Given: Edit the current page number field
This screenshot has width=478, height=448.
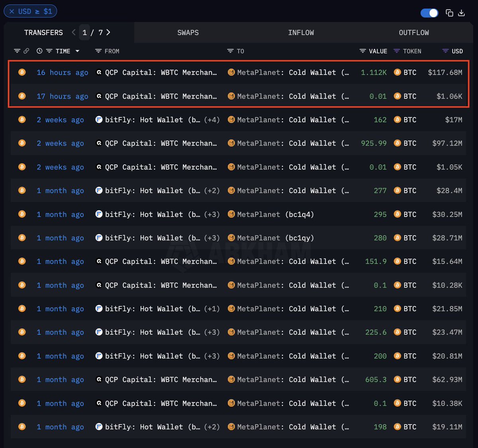Looking at the screenshot, I should tap(84, 33).
